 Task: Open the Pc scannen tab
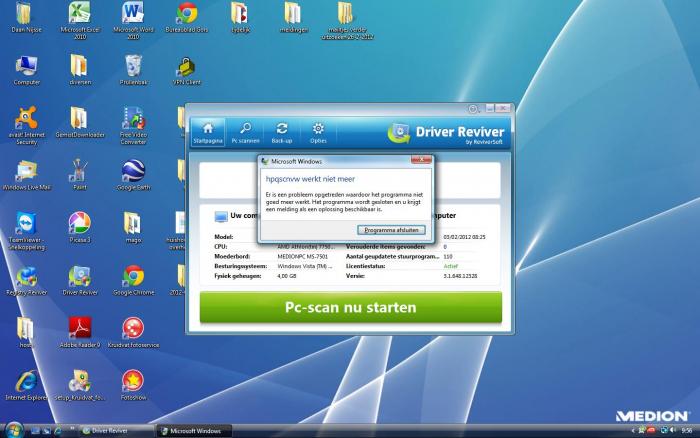point(245,133)
